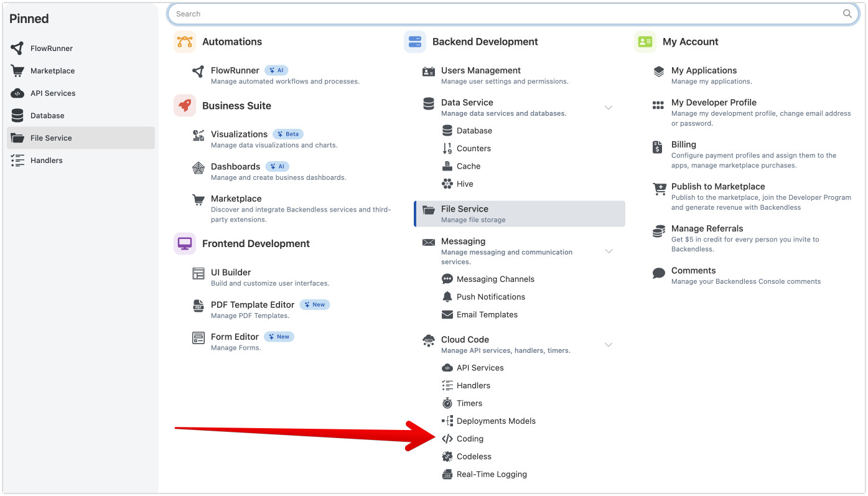The image size is (868, 496).
Task: Open Database under Data Service
Action: click(x=474, y=131)
